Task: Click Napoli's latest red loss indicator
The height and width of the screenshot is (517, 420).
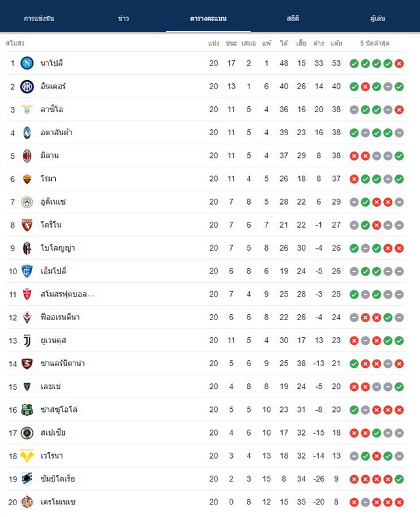Action: [399, 63]
